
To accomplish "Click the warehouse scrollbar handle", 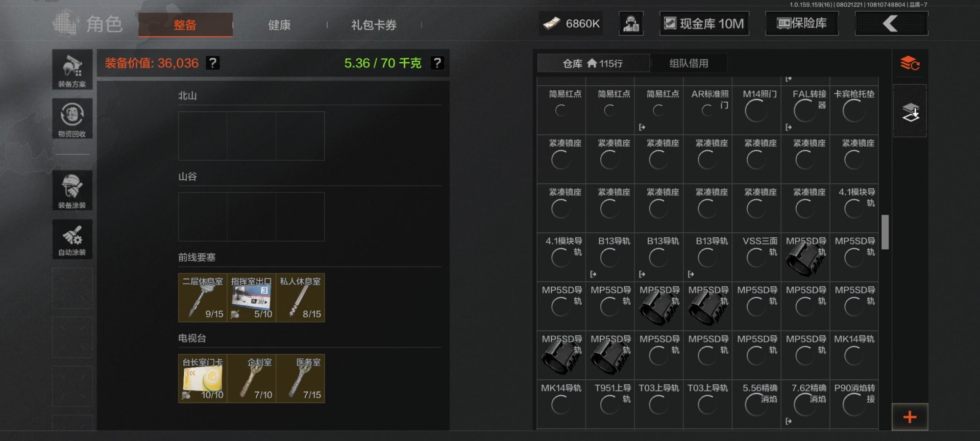I will [885, 232].
